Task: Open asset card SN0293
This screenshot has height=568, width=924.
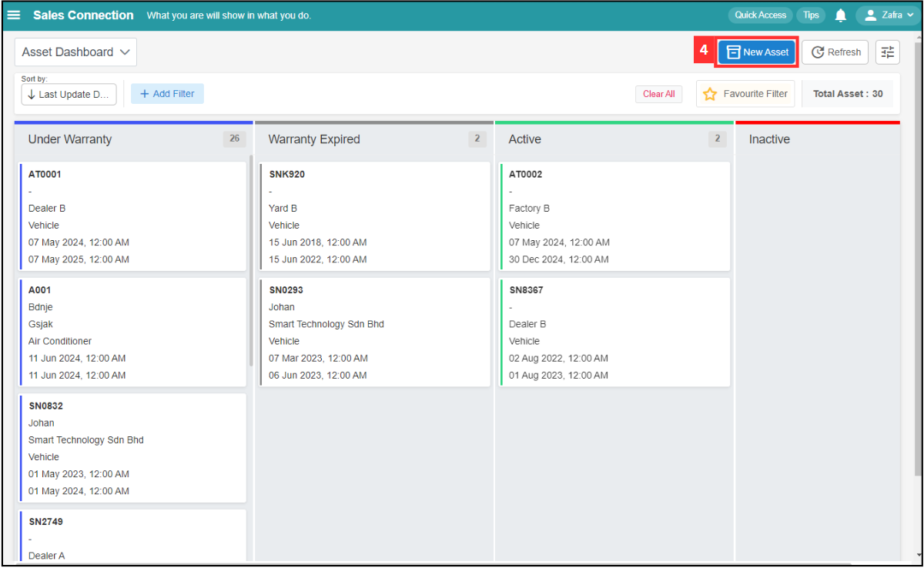Action: (x=374, y=332)
